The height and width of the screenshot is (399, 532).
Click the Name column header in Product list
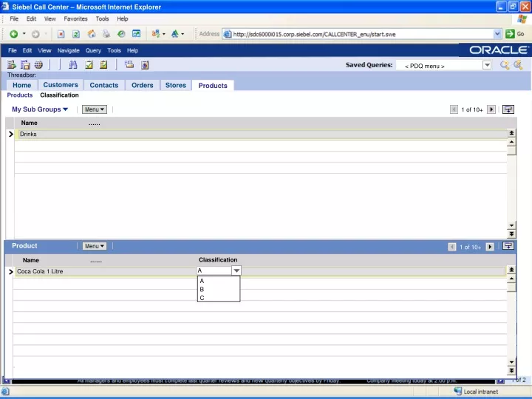31,260
